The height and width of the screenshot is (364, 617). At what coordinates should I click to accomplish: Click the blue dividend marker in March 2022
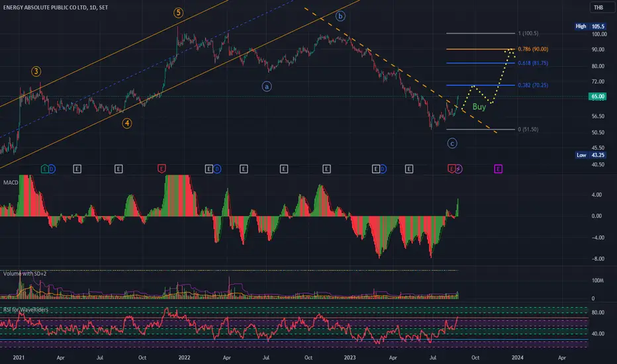217,169
